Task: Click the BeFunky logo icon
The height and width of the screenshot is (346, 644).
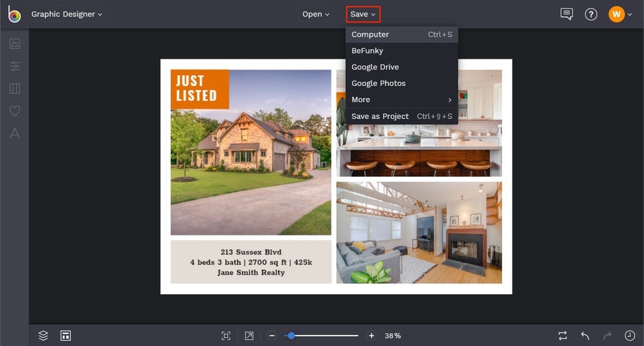Action: (14, 14)
